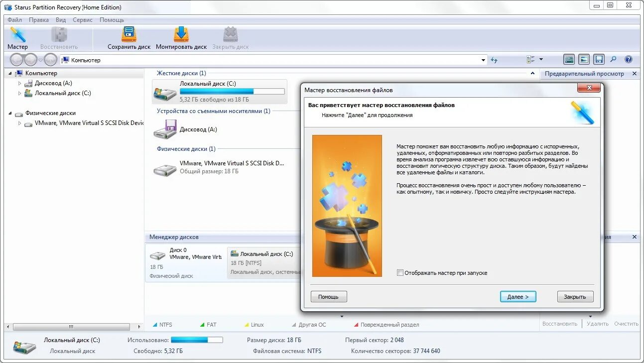Open help via the blue question icon
644x363 pixels.
[629, 60]
